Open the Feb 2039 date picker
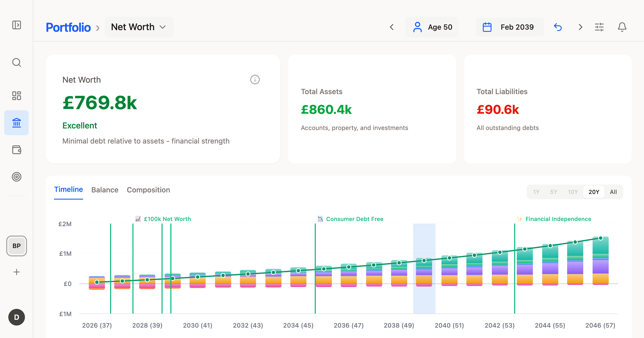 [509, 27]
